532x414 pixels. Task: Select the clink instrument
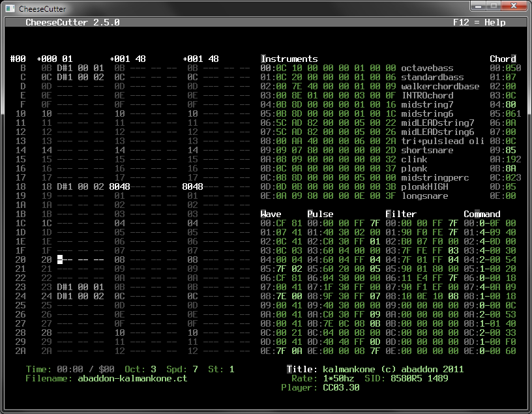tap(344, 160)
